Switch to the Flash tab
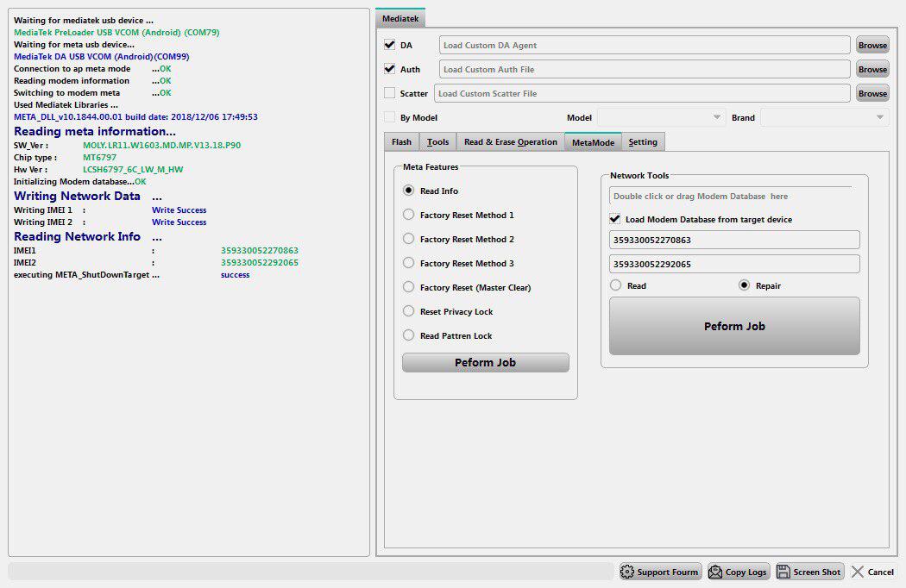 coord(401,142)
